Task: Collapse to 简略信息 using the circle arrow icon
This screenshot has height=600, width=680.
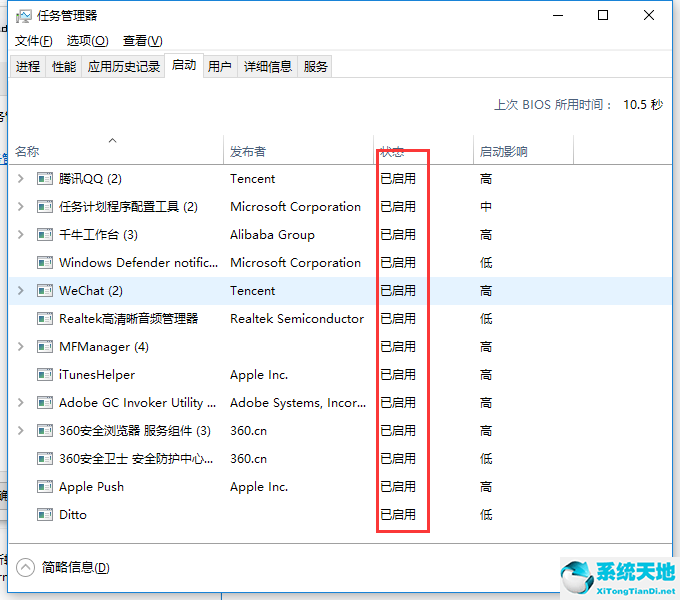Action: coord(25,567)
